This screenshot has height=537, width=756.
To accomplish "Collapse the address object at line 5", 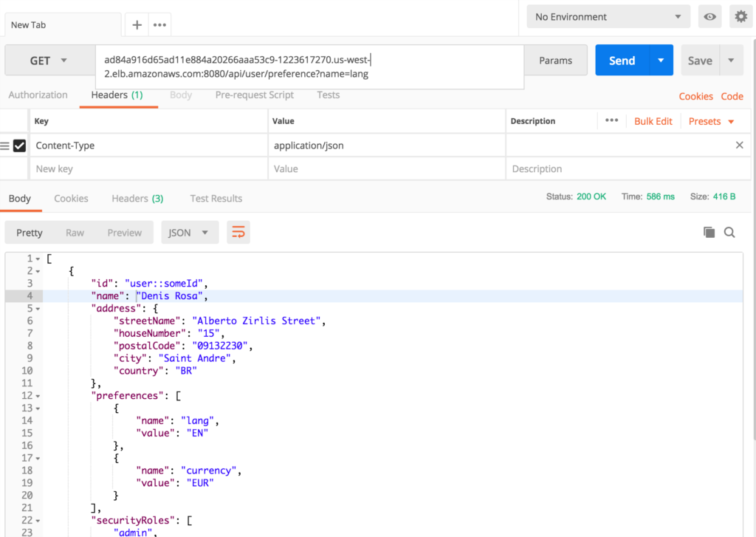I will pyautogui.click(x=38, y=309).
